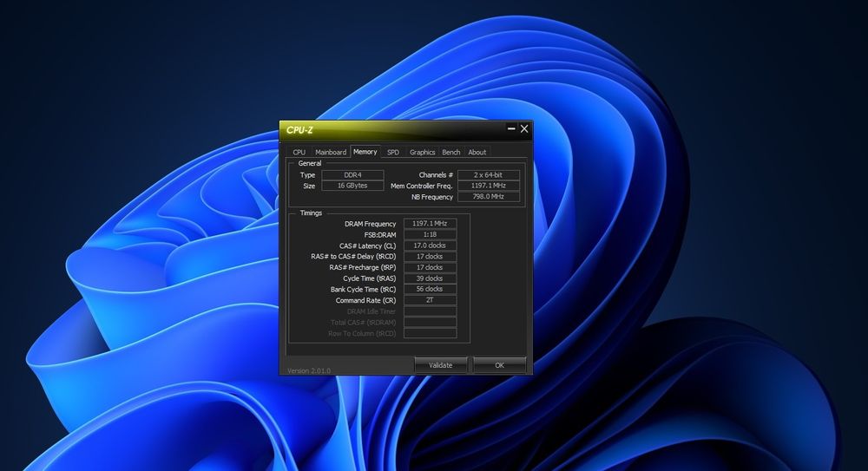Click the "NB Frequency" label

coord(431,197)
